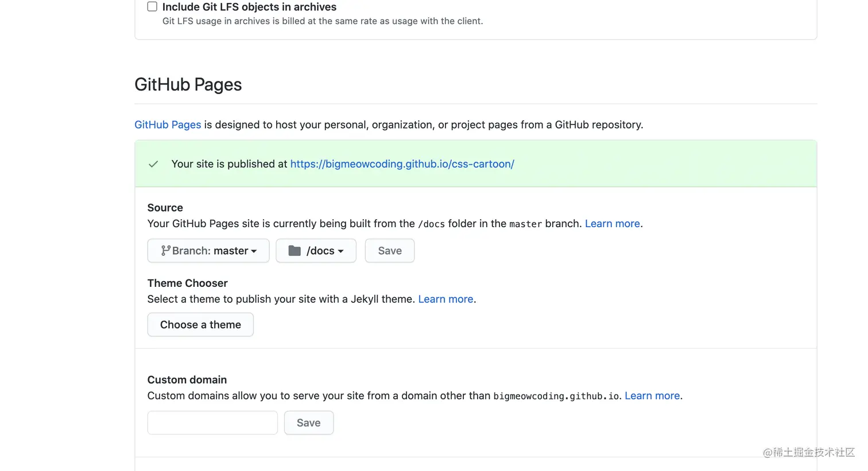Click the Juejin watermark text
The width and height of the screenshot is (868, 471).
tap(808, 453)
